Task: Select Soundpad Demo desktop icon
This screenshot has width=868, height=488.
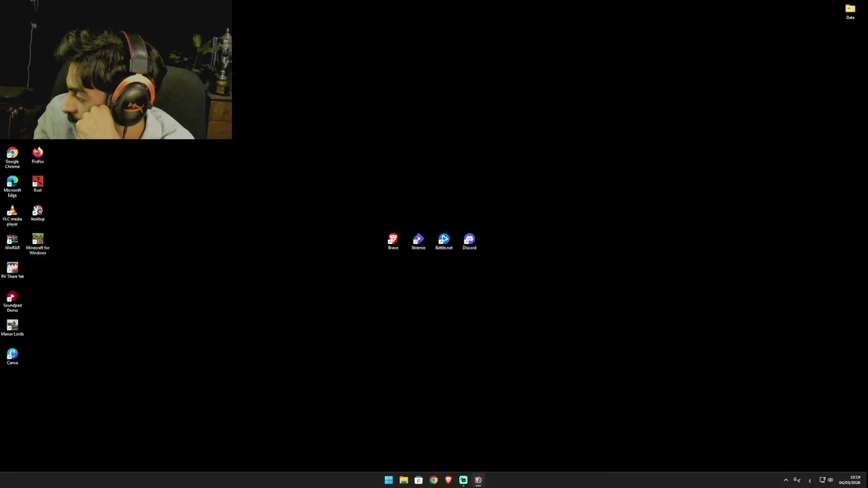Action: (x=12, y=302)
